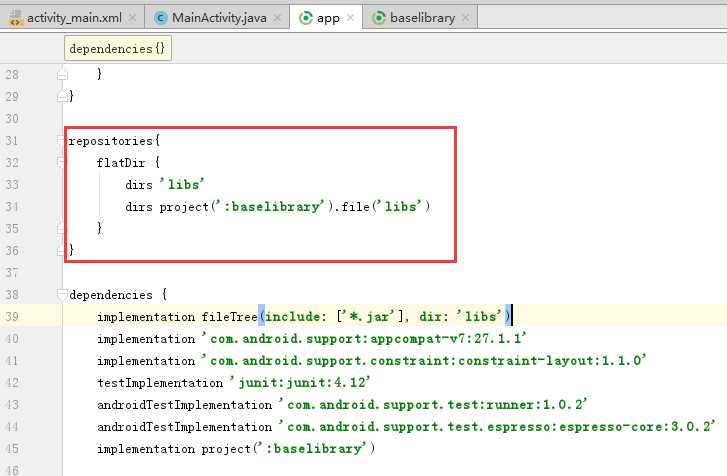Click line number 39 in the gutter

(12, 317)
